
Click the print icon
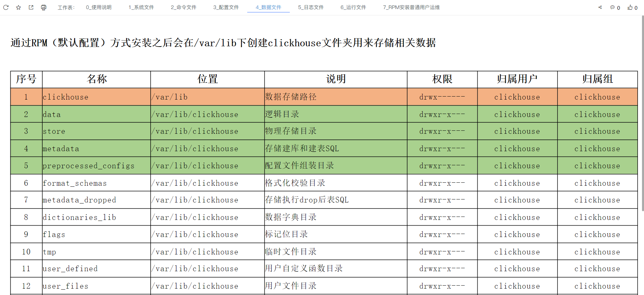click(44, 7)
